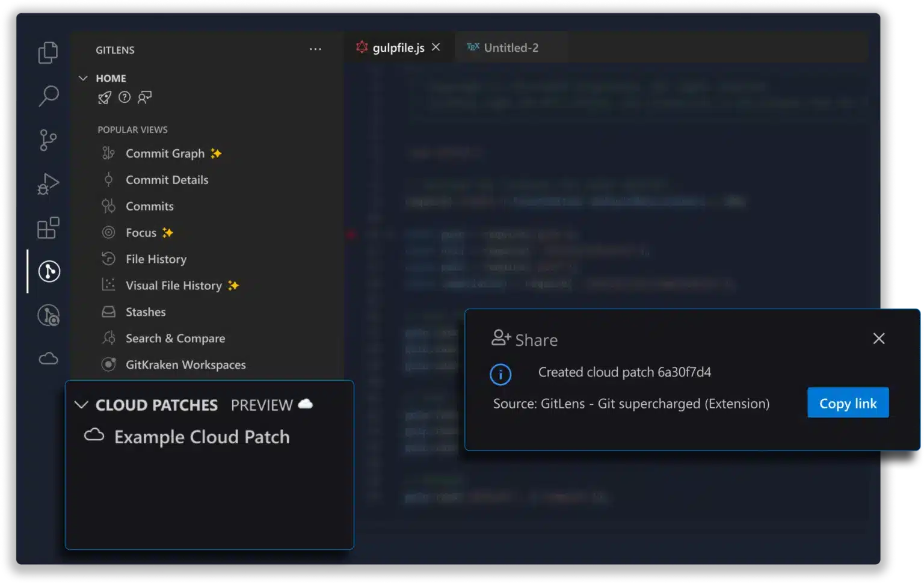
Task: Switch to the gulpfile.js editor tab
Action: coord(398,48)
